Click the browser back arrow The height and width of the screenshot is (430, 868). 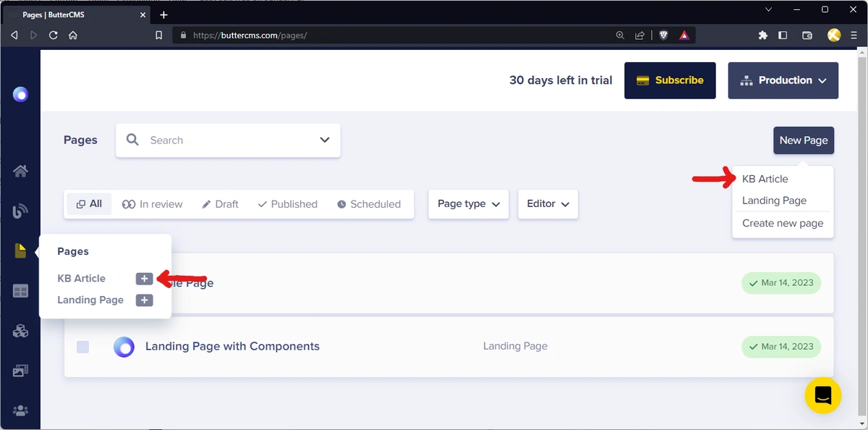click(x=14, y=35)
